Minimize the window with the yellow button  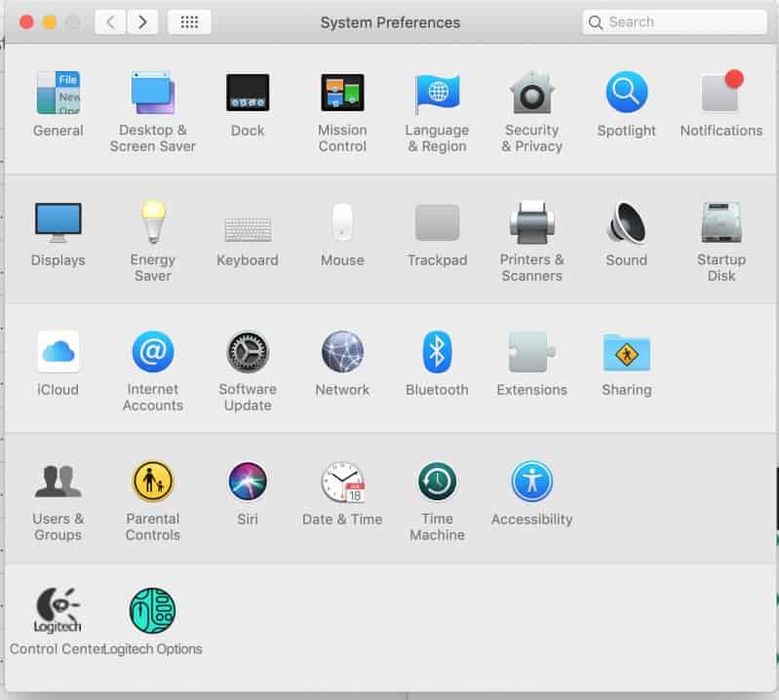(x=50, y=21)
